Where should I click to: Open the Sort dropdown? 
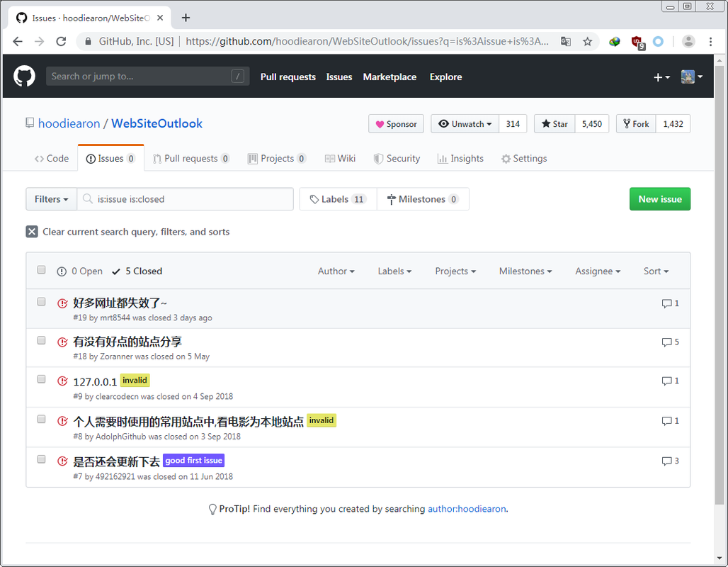coord(656,271)
